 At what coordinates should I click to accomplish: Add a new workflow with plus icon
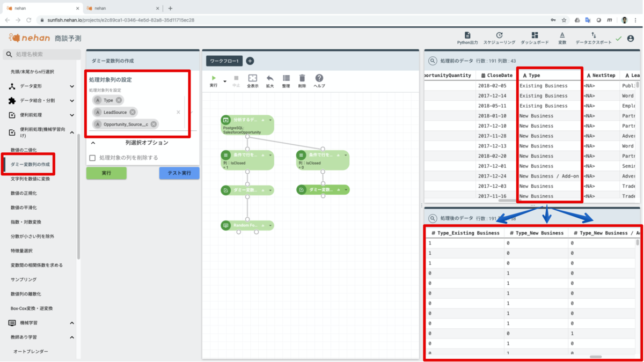[x=250, y=61]
